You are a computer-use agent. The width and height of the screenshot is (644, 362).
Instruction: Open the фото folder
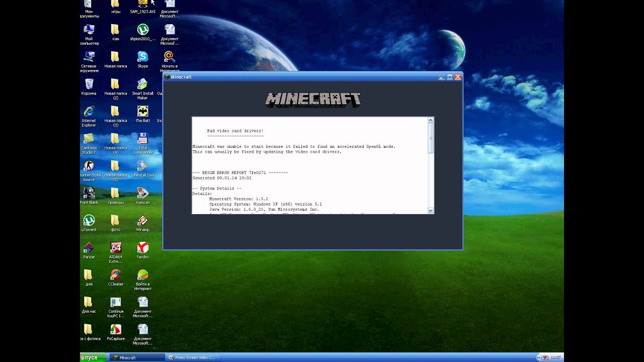pos(115,223)
